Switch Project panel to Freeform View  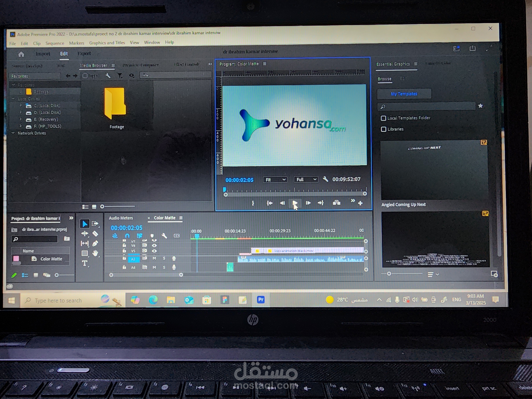click(47, 275)
